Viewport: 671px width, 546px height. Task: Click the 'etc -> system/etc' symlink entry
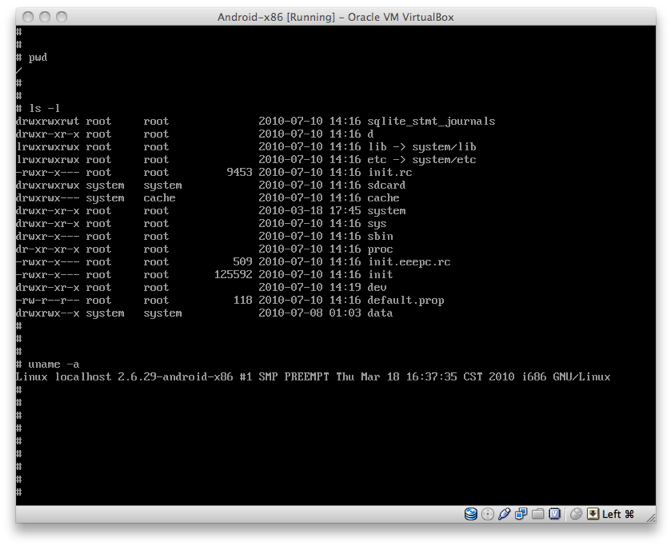tap(422, 160)
